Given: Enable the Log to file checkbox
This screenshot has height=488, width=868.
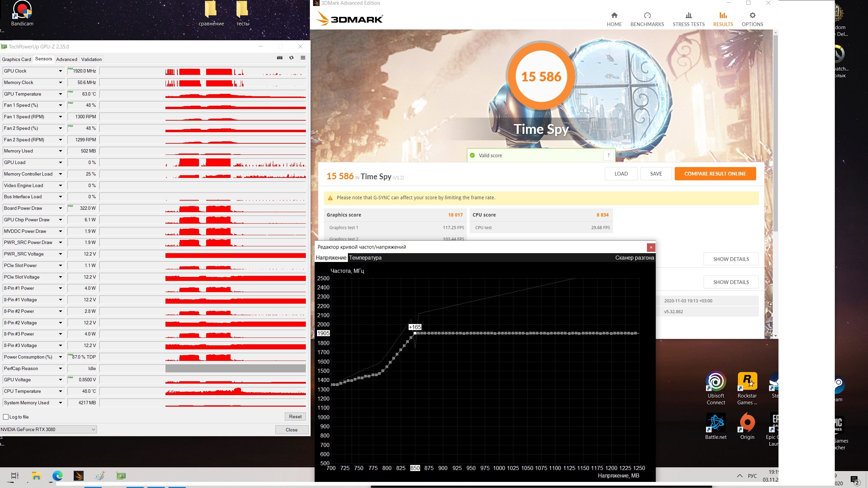Looking at the screenshot, I should coord(6,417).
